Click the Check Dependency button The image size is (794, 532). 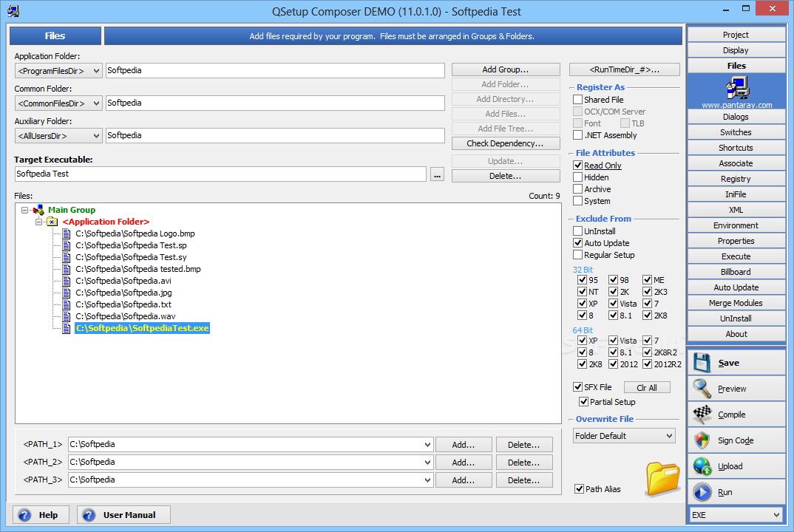pos(506,143)
